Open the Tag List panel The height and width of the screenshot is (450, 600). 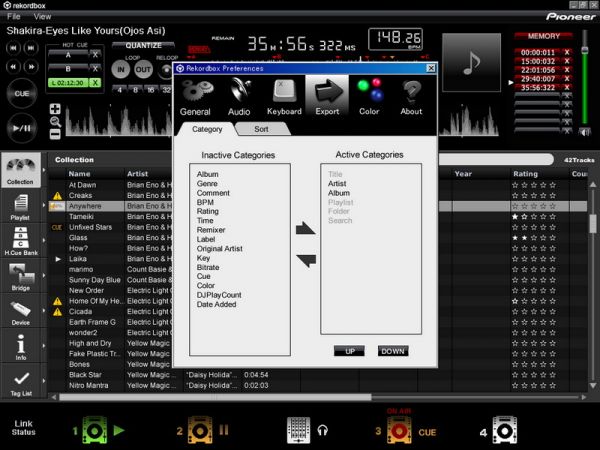pos(21,382)
